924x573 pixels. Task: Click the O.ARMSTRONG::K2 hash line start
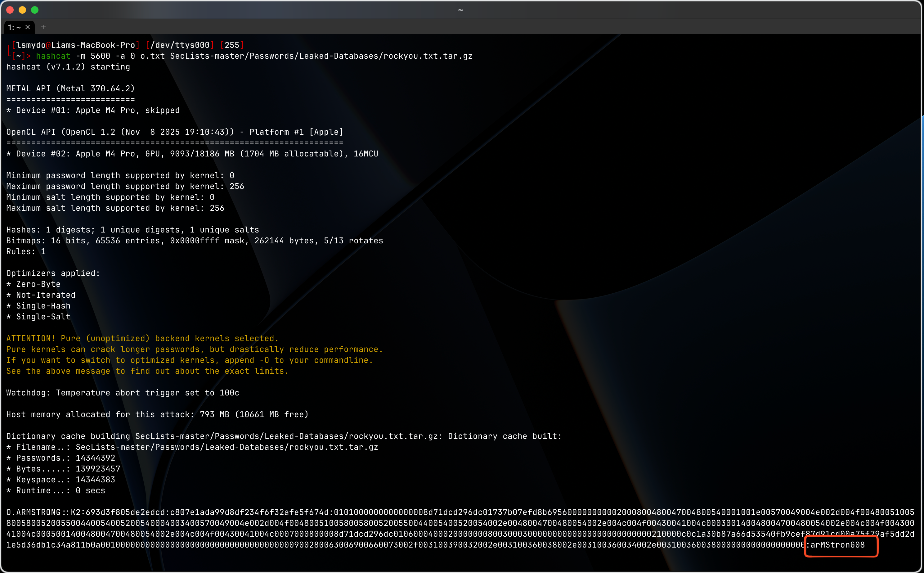(x=38, y=512)
